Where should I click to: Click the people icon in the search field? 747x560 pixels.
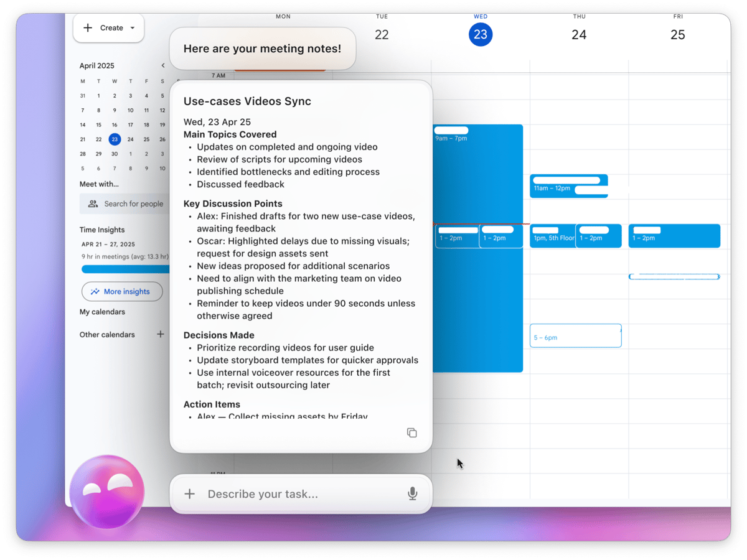coord(93,203)
